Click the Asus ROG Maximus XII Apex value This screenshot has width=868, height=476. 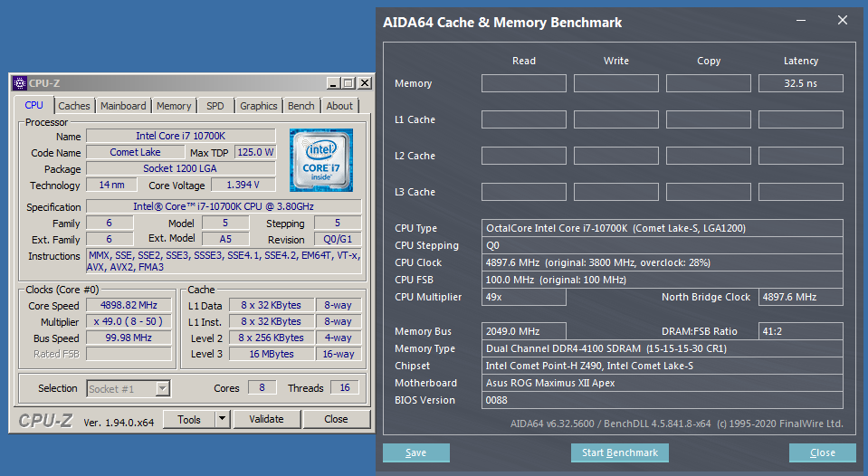662,383
